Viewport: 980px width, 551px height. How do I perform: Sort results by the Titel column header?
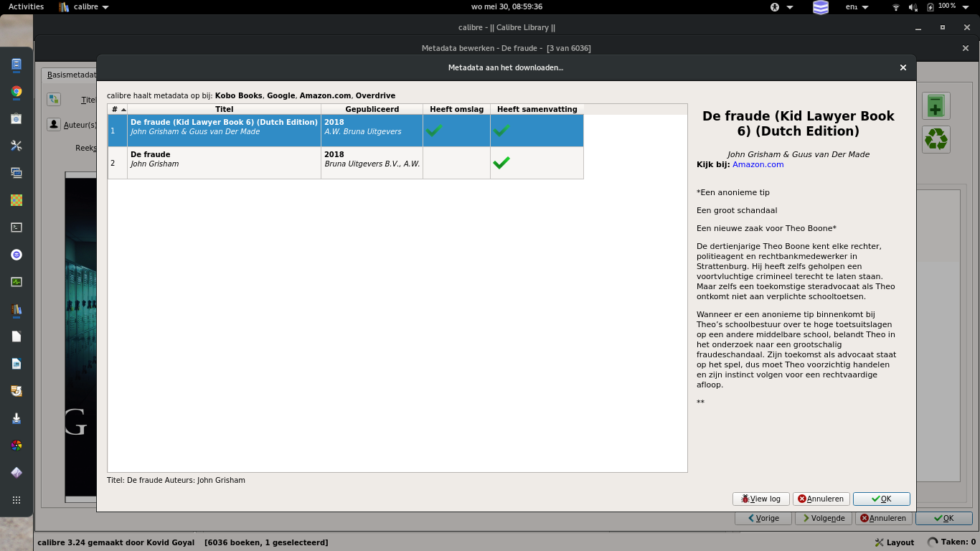[x=225, y=109]
